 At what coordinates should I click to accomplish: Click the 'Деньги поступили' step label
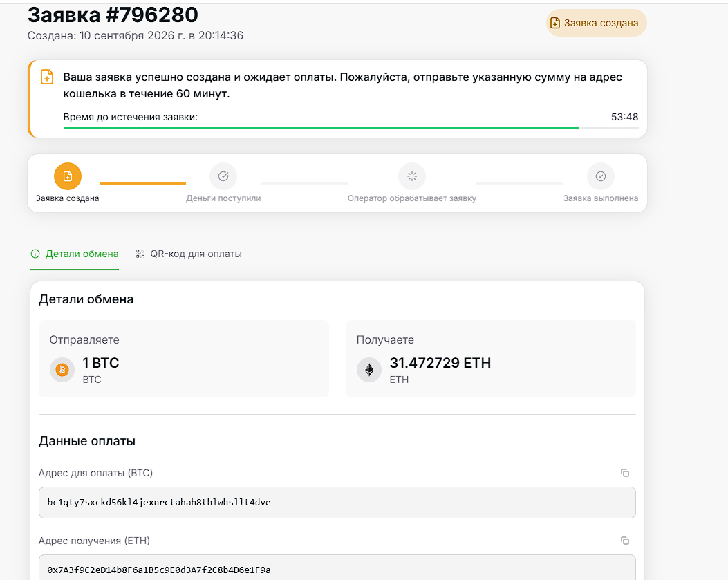[x=223, y=198]
